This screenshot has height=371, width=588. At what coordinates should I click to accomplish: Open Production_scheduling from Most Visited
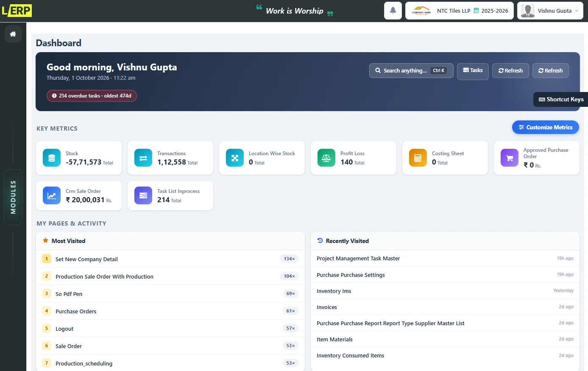[170, 363]
